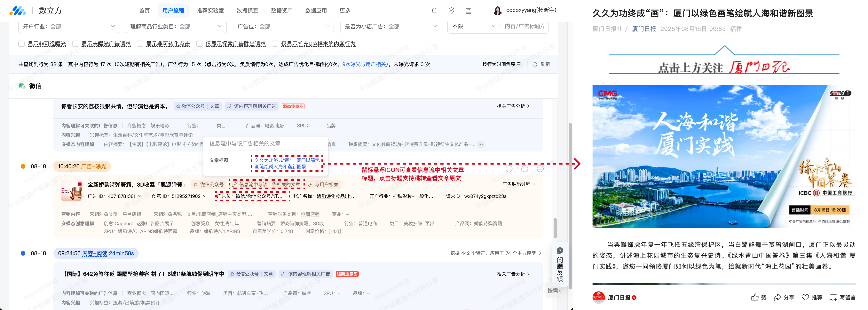Expand the 广告位 dropdown
The height and width of the screenshot is (310, 868).
pos(283,26)
